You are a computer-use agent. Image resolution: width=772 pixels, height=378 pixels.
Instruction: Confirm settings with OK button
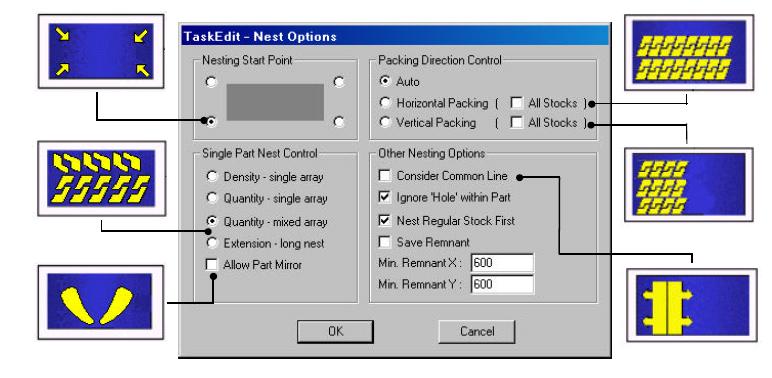pyautogui.click(x=335, y=332)
